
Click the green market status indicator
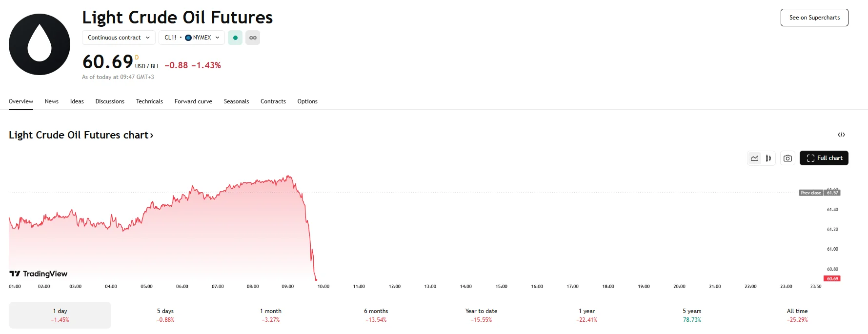tap(235, 38)
